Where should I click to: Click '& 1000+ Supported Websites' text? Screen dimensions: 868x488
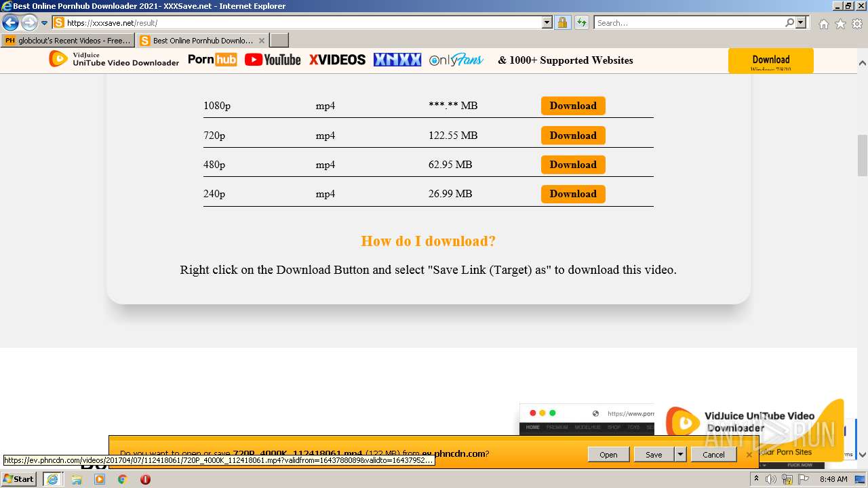(x=566, y=60)
